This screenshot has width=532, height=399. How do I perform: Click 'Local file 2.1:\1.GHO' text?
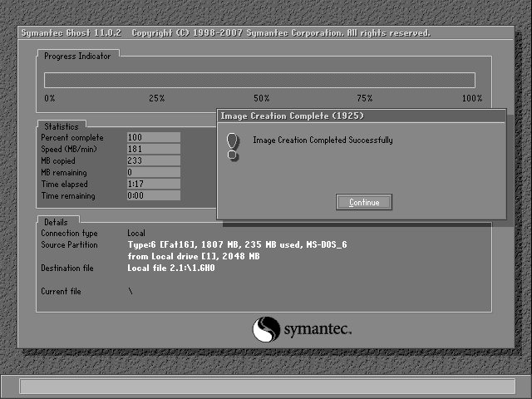coord(171,268)
